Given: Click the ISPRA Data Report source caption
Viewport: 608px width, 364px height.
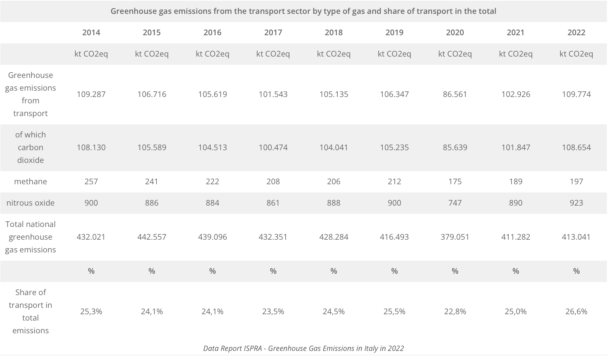Looking at the screenshot, I should [x=303, y=348].
